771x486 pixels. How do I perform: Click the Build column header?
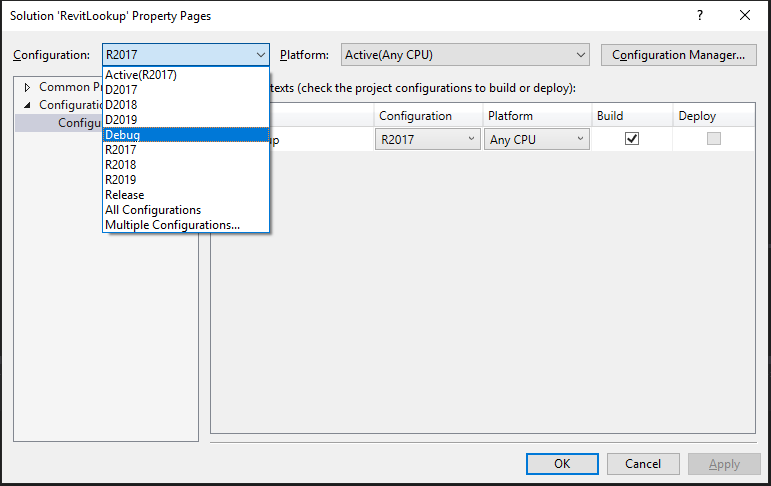632,116
